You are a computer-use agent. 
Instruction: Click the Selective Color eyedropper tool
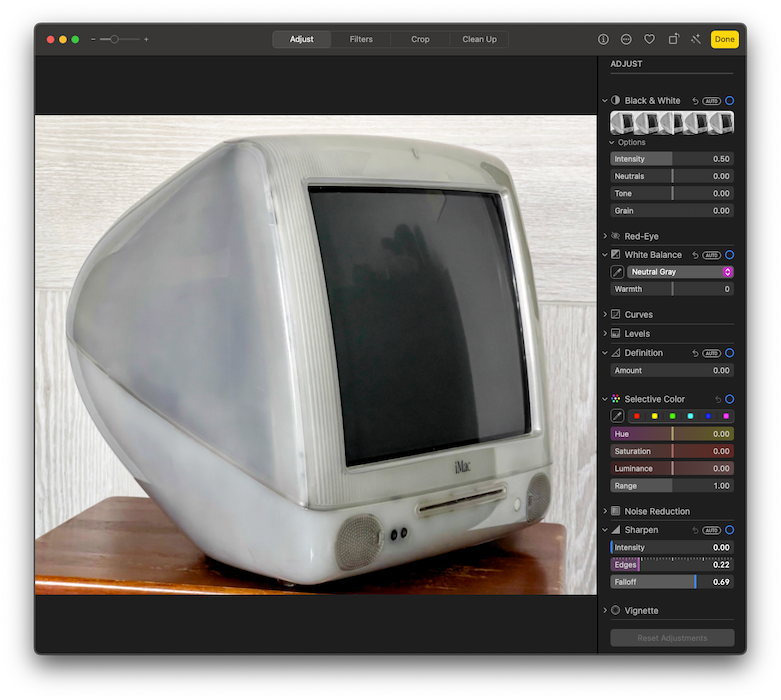[617, 416]
